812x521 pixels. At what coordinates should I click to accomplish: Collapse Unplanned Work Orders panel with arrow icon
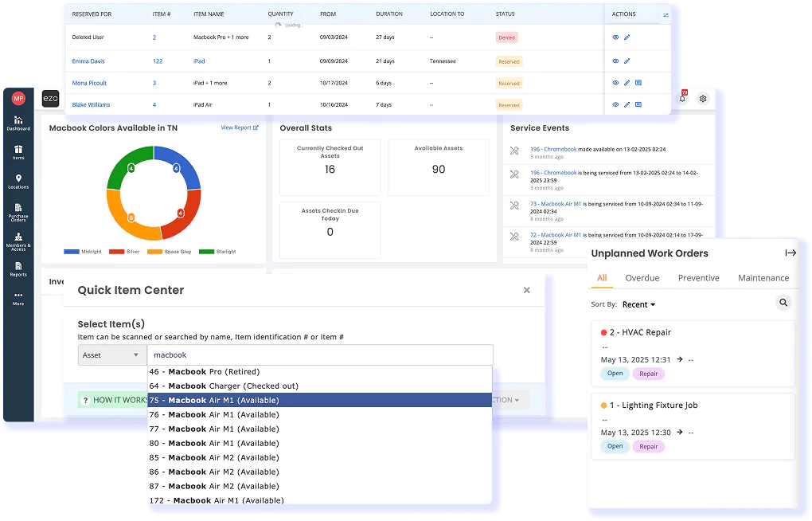pyautogui.click(x=790, y=253)
